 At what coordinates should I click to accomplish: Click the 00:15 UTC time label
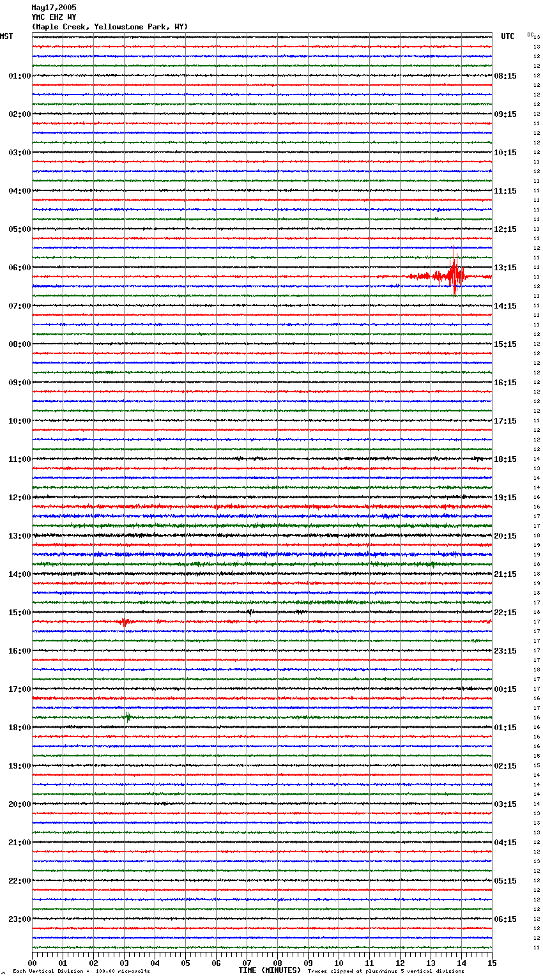(505, 689)
